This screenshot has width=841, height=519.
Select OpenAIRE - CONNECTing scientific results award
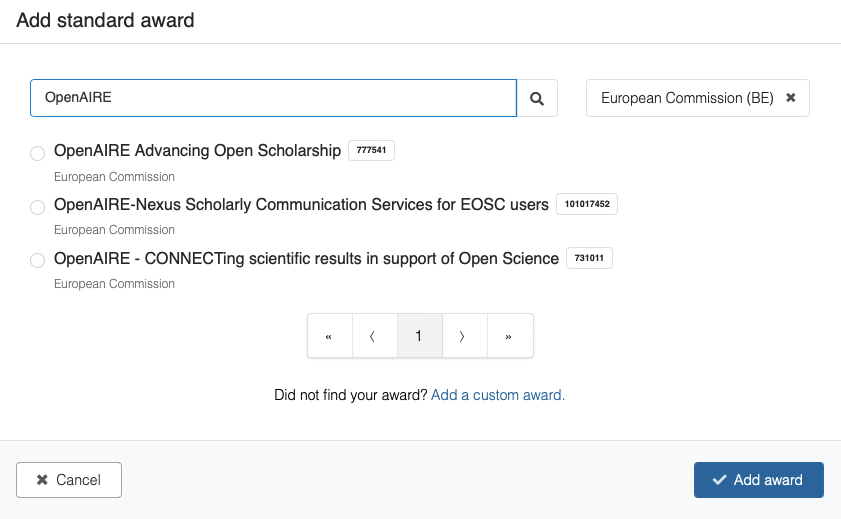[x=38, y=260]
